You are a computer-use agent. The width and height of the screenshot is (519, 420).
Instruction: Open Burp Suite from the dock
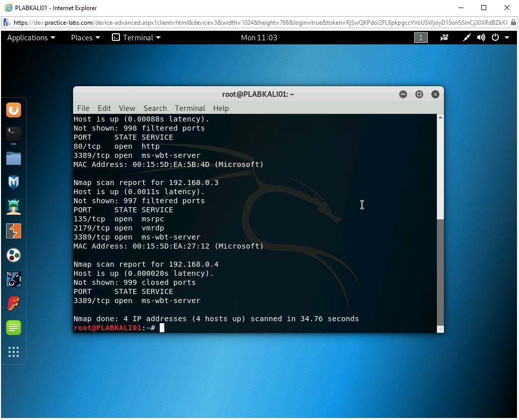point(14,230)
